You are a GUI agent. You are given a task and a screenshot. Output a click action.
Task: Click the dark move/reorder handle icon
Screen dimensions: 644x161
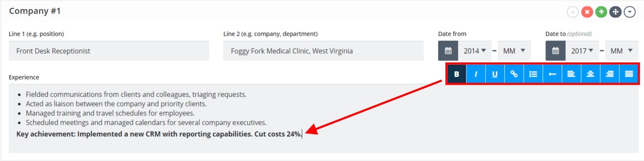(x=615, y=12)
